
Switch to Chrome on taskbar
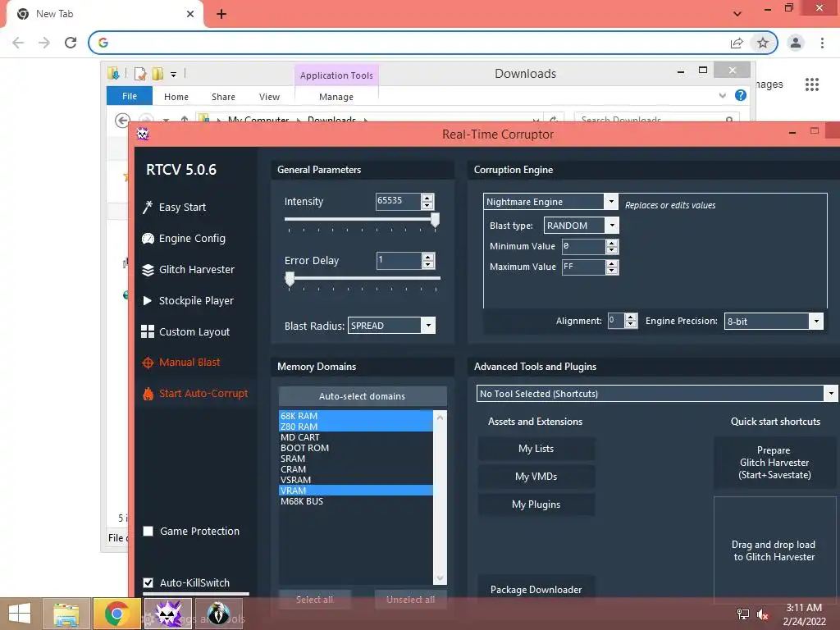click(116, 614)
